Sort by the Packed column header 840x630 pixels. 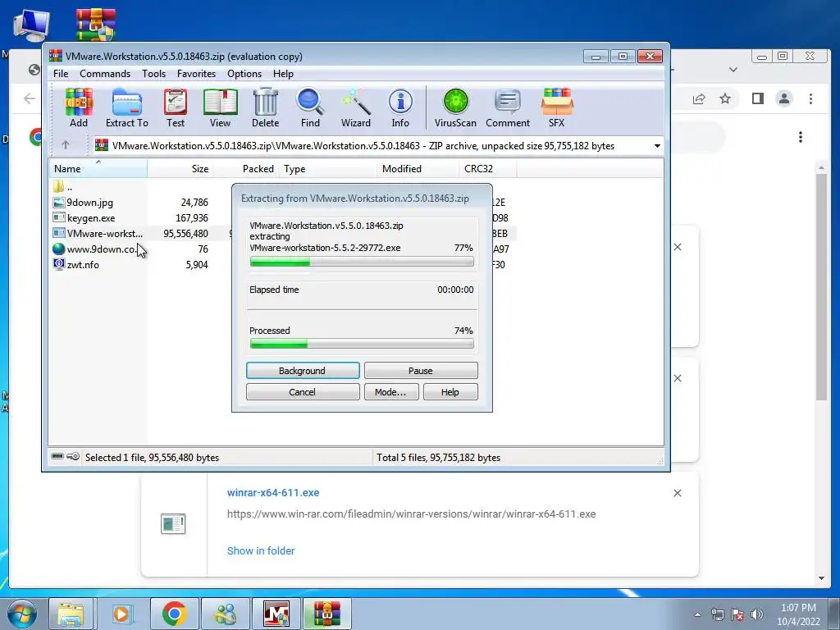coord(246,169)
